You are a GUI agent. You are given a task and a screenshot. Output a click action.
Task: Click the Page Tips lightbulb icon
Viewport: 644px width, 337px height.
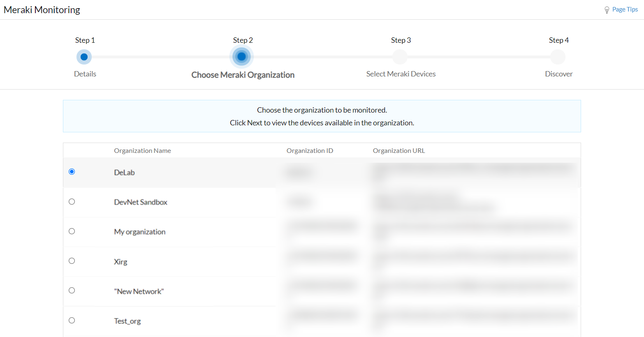tap(607, 9)
